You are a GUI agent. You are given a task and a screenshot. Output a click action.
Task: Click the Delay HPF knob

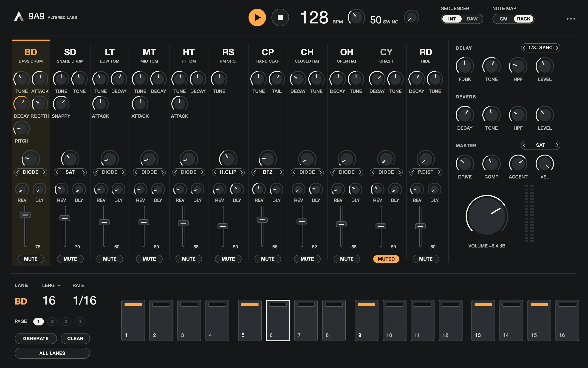518,66
